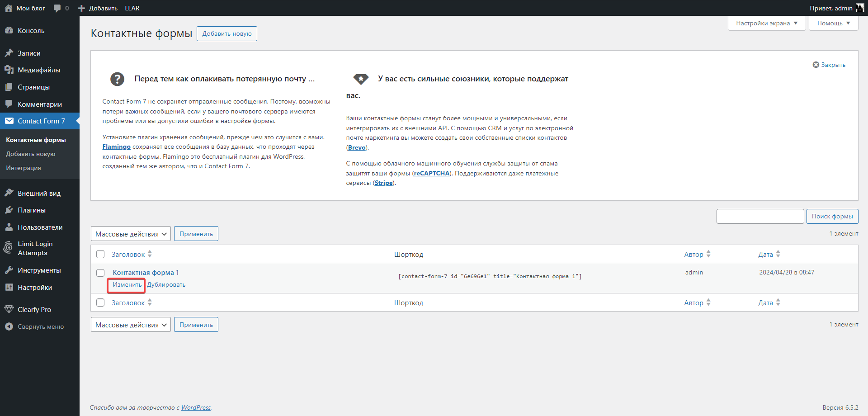Image resolution: width=868 pixels, height=416 pixels.
Task: Click the Добавить новую button by page title
Action: click(x=227, y=33)
